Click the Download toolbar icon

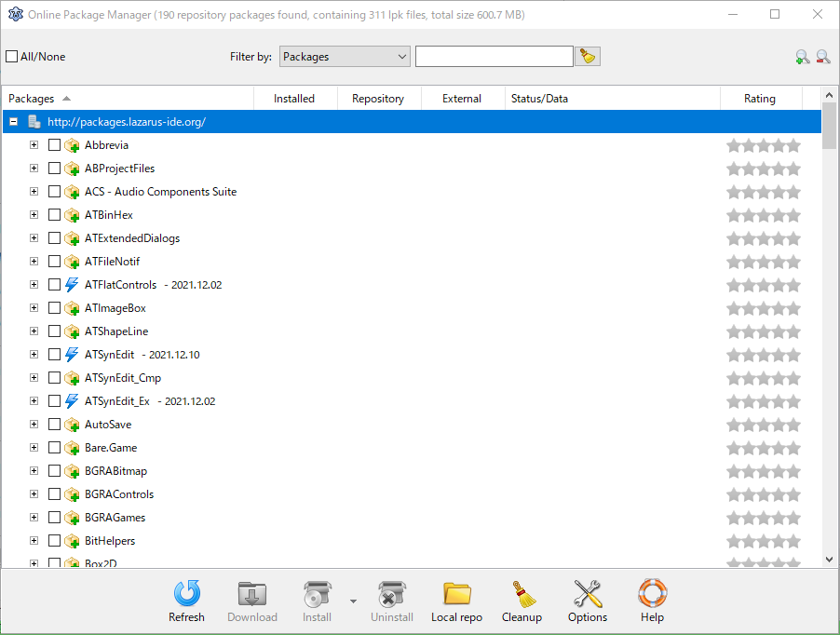coord(252,594)
